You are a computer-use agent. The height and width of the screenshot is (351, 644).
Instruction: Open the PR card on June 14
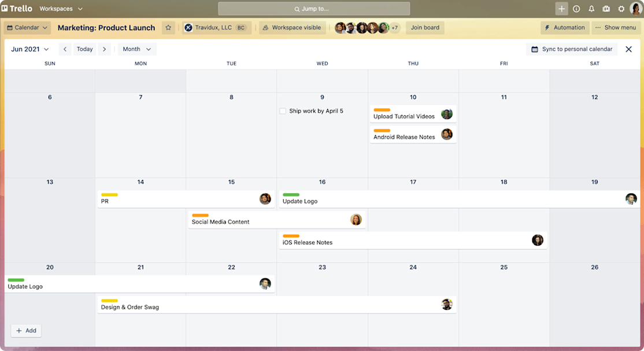click(x=186, y=199)
